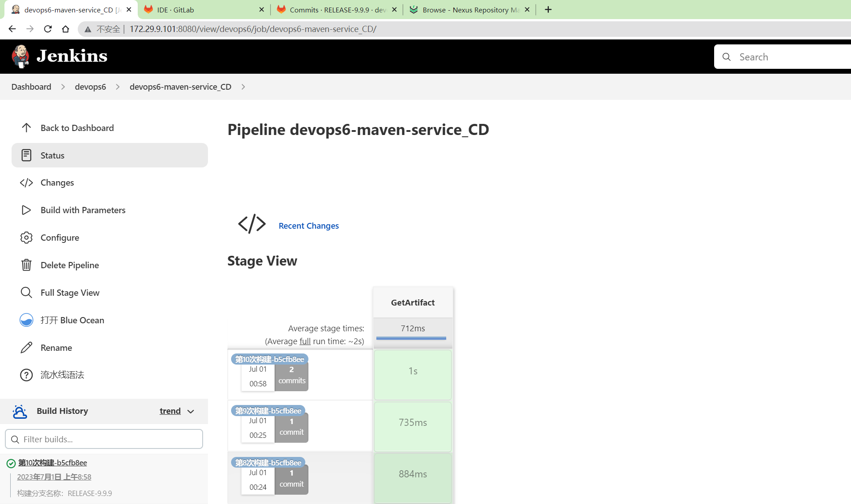851x504 pixels.
Task: Click the Back to Dashboard arrow icon
Action: point(26,128)
